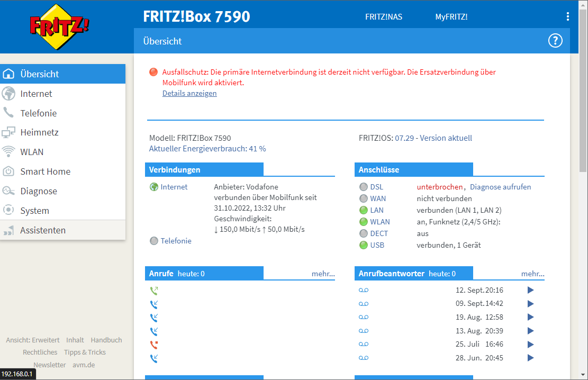Open the DSL link under Anschlüsse

(376, 187)
